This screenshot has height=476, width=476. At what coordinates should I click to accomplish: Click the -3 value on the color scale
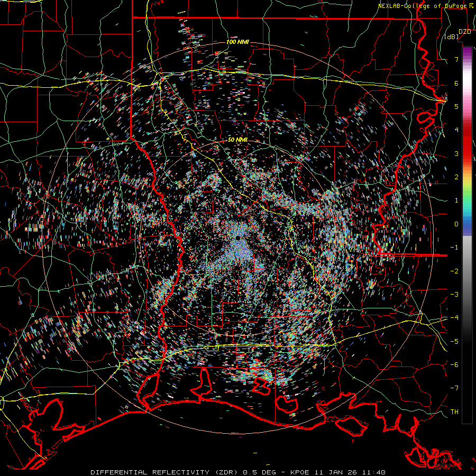454,294
